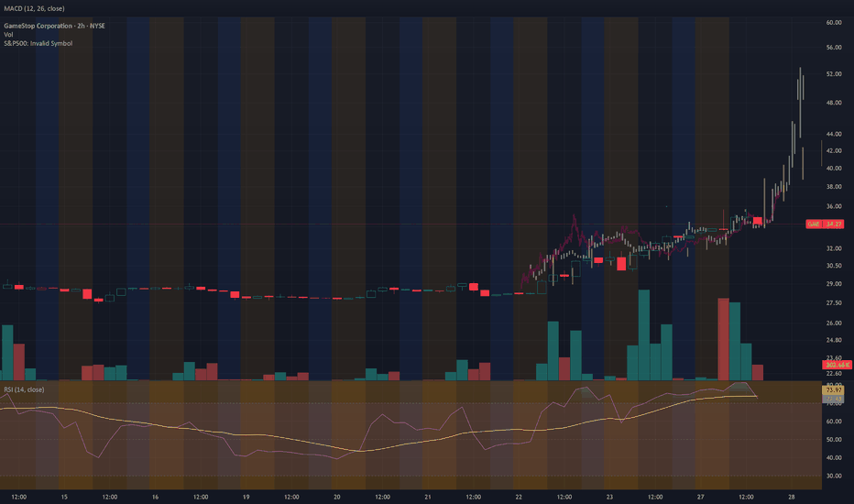Select the red 302.66K volume tag
Image resolution: width=854 pixels, height=504 pixels.
click(x=838, y=365)
